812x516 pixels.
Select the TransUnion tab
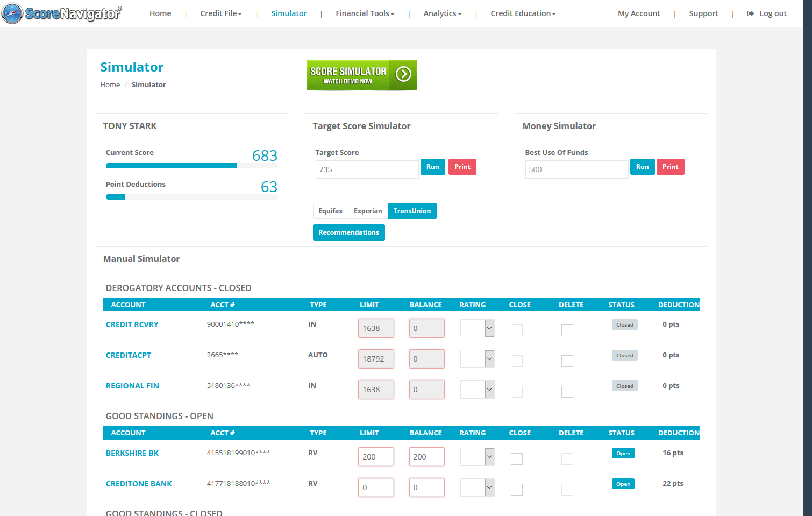point(412,211)
